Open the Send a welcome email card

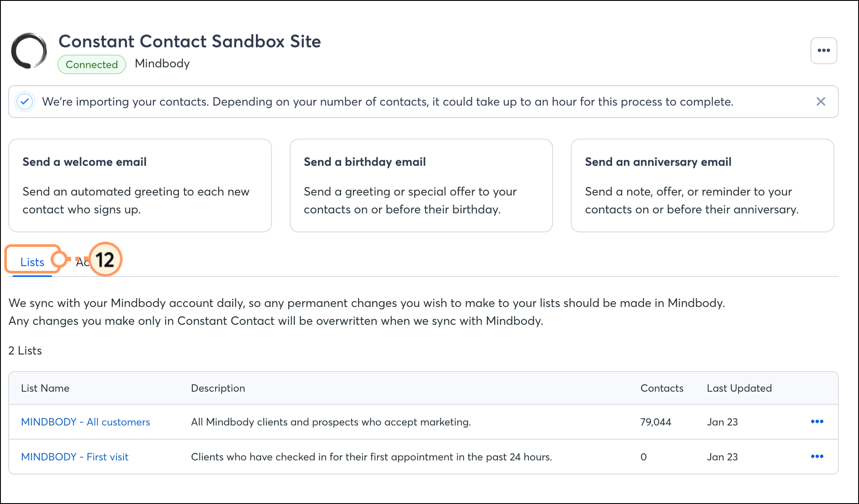coord(140,186)
